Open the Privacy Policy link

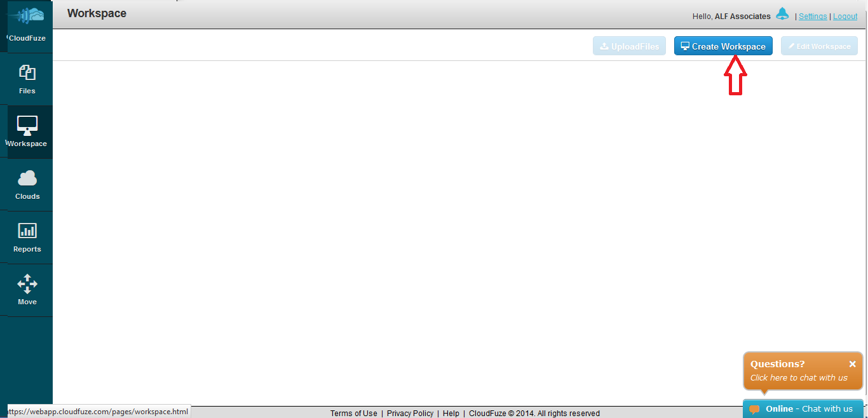point(410,414)
